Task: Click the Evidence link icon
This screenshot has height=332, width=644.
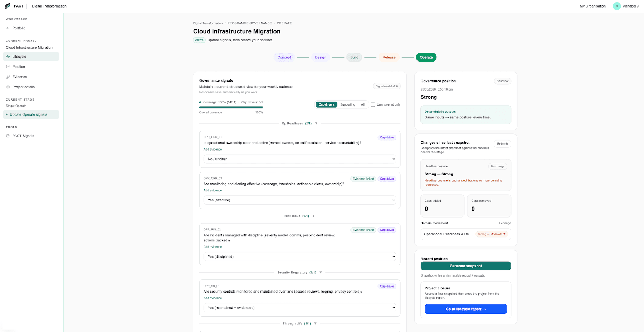Action: click(x=8, y=77)
